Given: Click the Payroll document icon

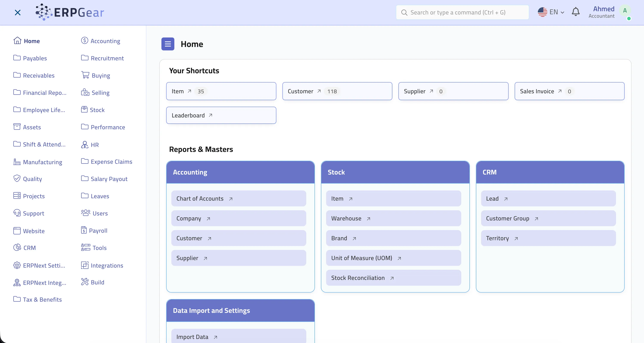Looking at the screenshot, I should coord(84,230).
